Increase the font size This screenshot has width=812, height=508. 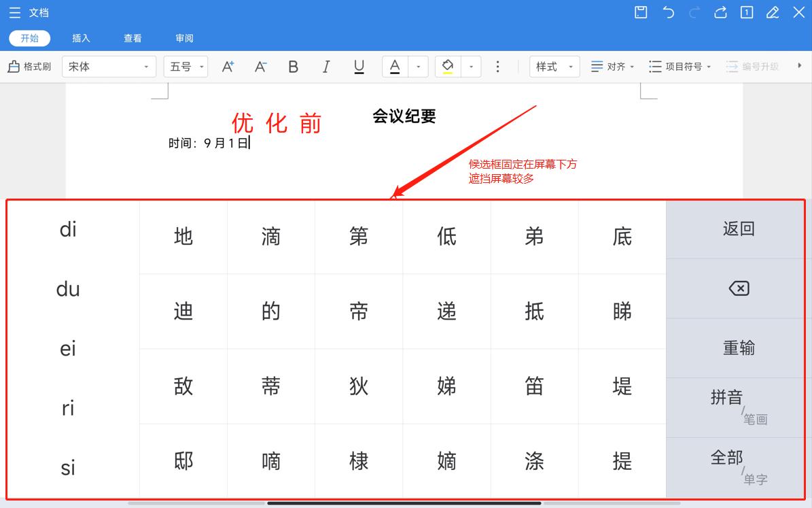click(228, 66)
